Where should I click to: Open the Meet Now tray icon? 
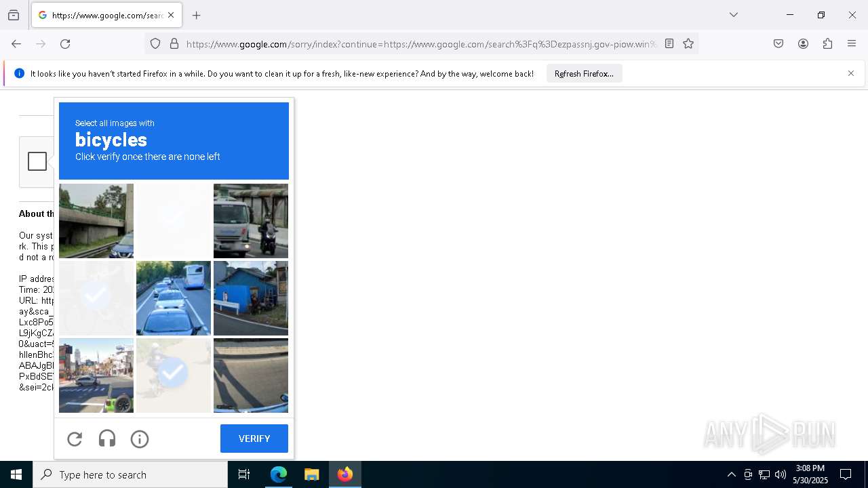pos(748,474)
